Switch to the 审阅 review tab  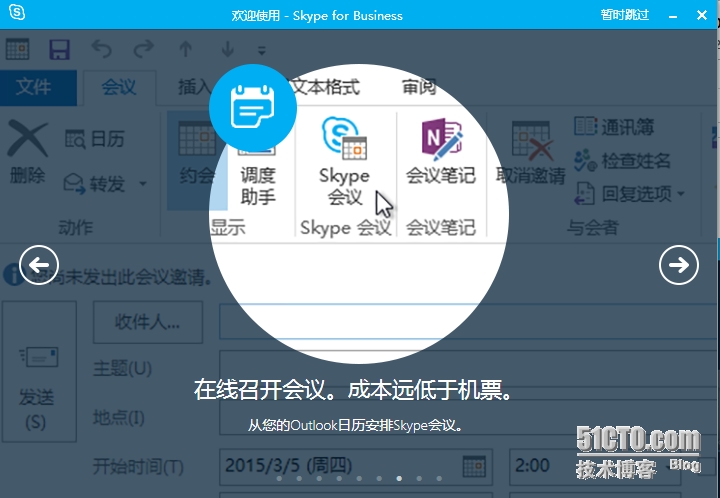[x=419, y=86]
